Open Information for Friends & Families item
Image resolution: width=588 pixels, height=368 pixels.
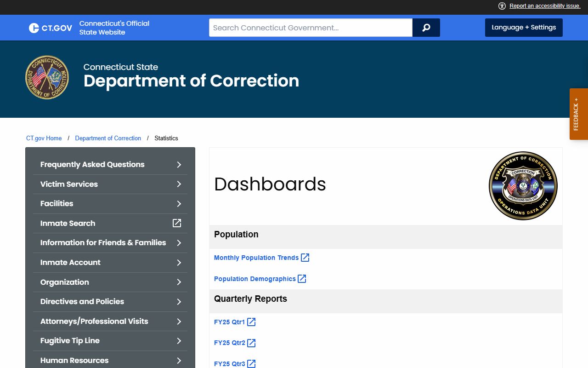click(110, 243)
